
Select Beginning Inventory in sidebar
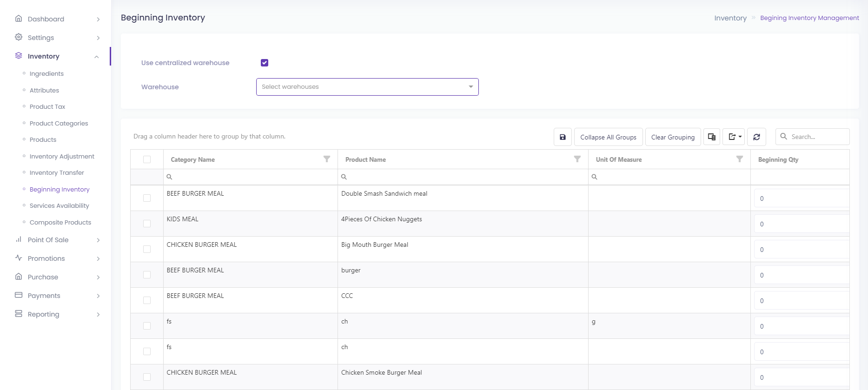tap(60, 189)
